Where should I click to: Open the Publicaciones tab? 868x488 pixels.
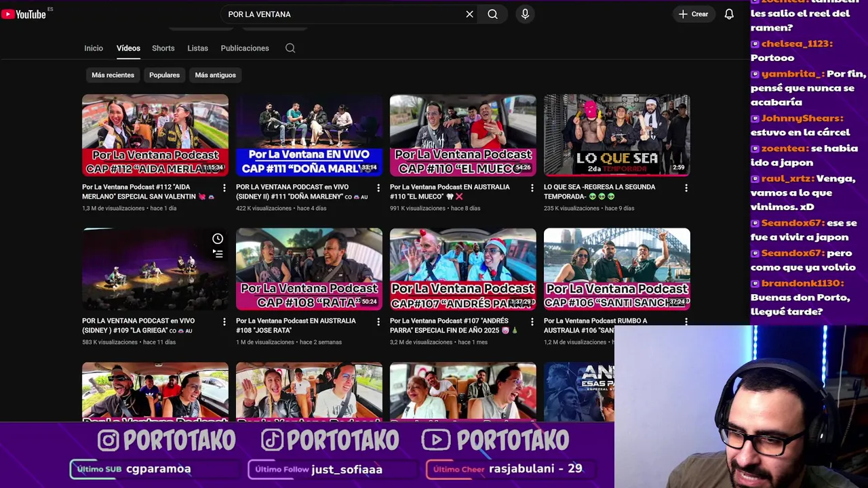coord(245,48)
